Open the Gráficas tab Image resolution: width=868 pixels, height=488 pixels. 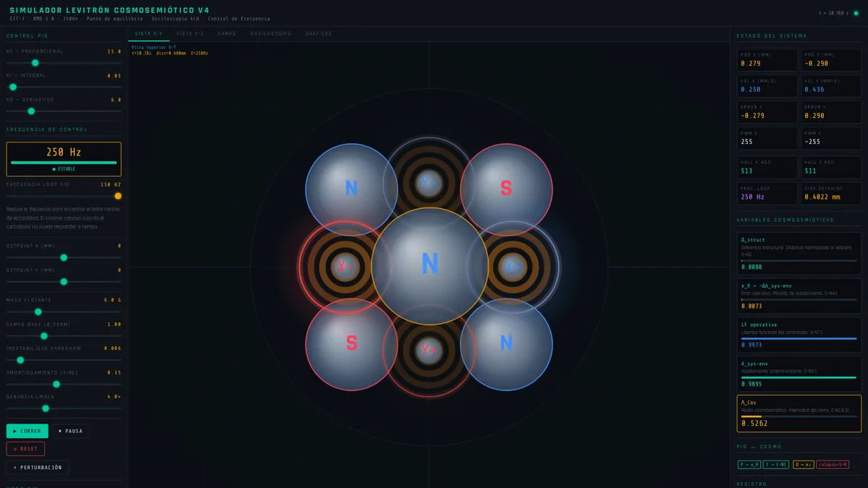tap(319, 33)
